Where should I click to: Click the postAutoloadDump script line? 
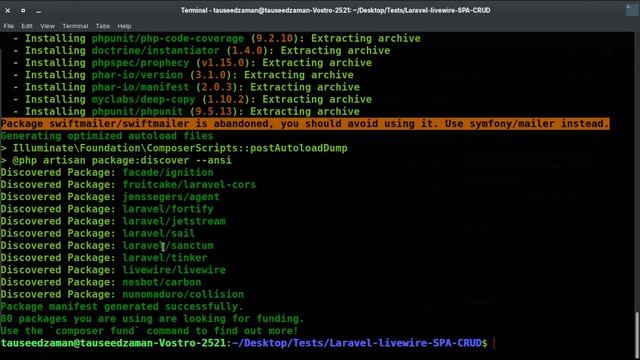click(x=174, y=148)
